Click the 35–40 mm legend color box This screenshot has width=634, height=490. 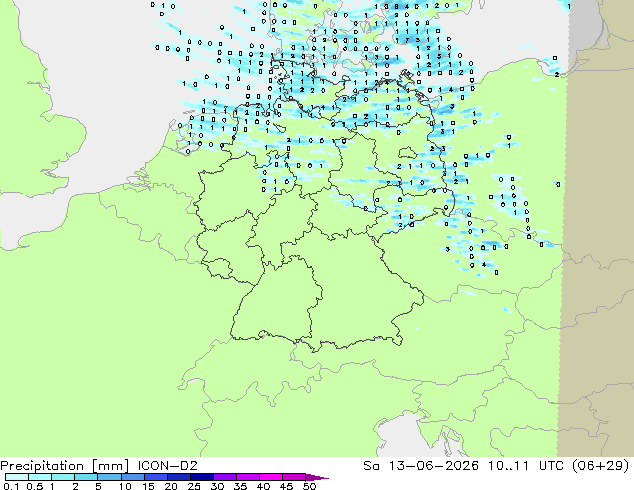pos(247,477)
